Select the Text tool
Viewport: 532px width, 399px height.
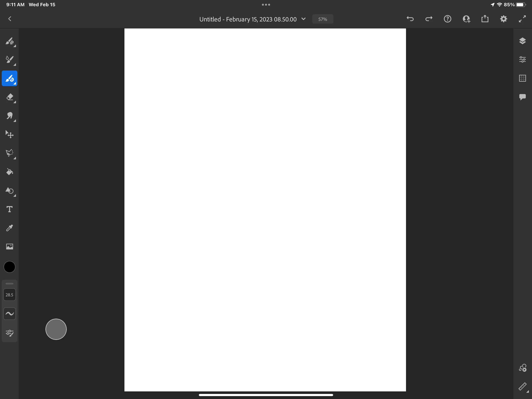click(x=9, y=209)
